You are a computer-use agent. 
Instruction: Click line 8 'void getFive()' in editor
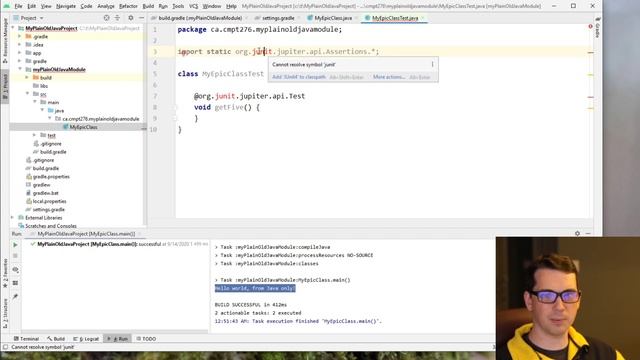(227, 107)
